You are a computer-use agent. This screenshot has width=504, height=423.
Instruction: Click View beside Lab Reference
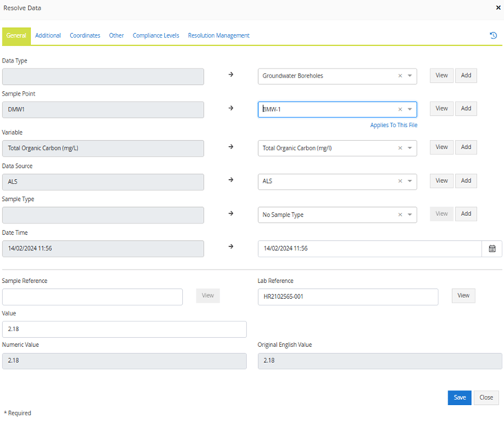point(463,296)
